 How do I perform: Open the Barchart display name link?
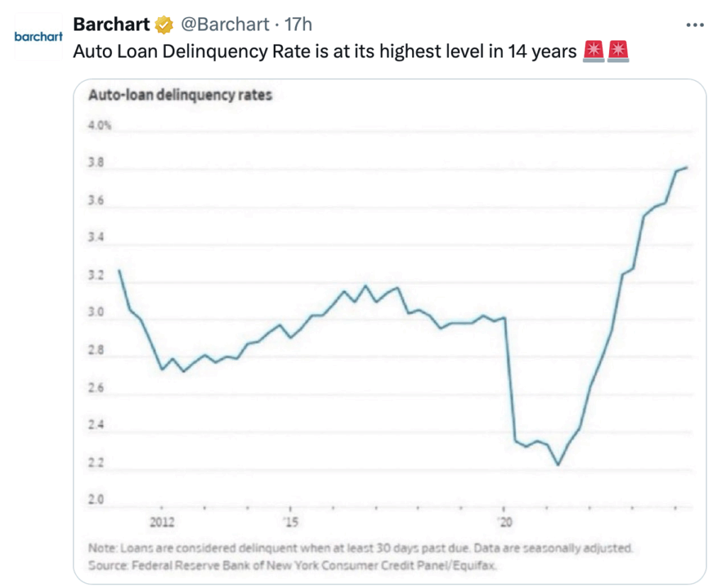click(111, 25)
